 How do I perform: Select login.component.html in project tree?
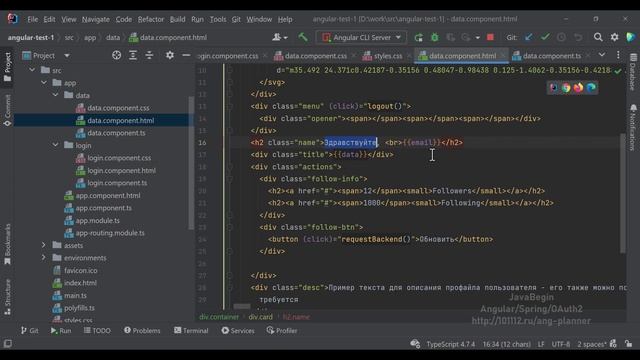122,171
